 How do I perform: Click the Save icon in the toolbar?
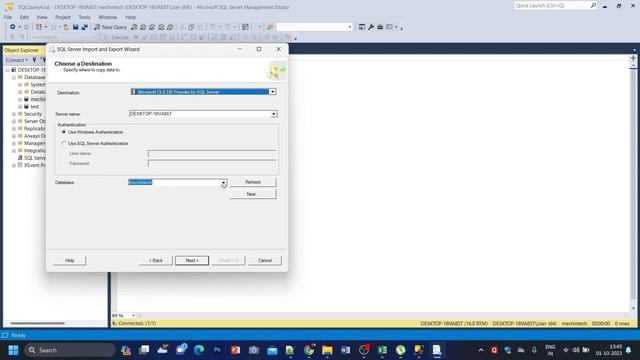point(76,27)
